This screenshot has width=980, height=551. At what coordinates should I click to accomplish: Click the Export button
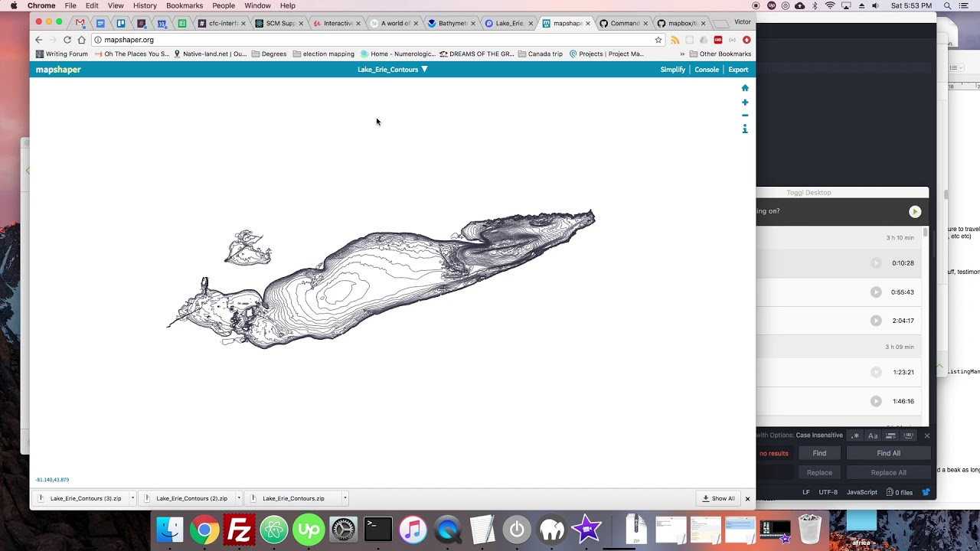(738, 70)
